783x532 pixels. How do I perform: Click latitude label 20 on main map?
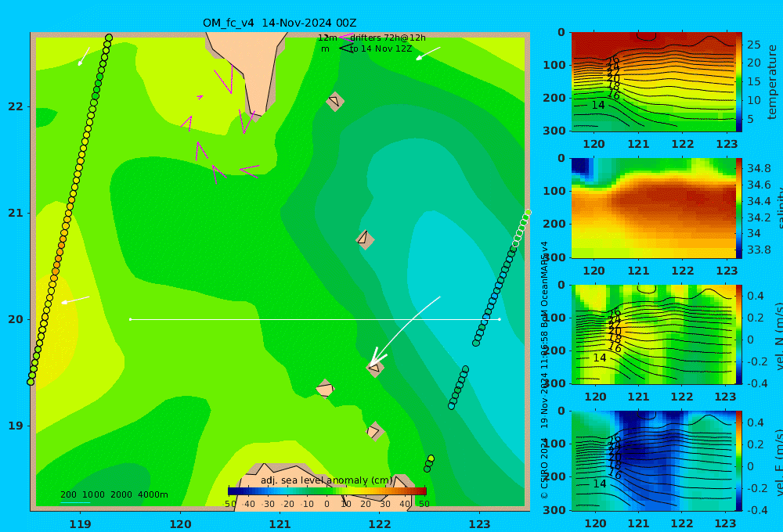point(16,319)
